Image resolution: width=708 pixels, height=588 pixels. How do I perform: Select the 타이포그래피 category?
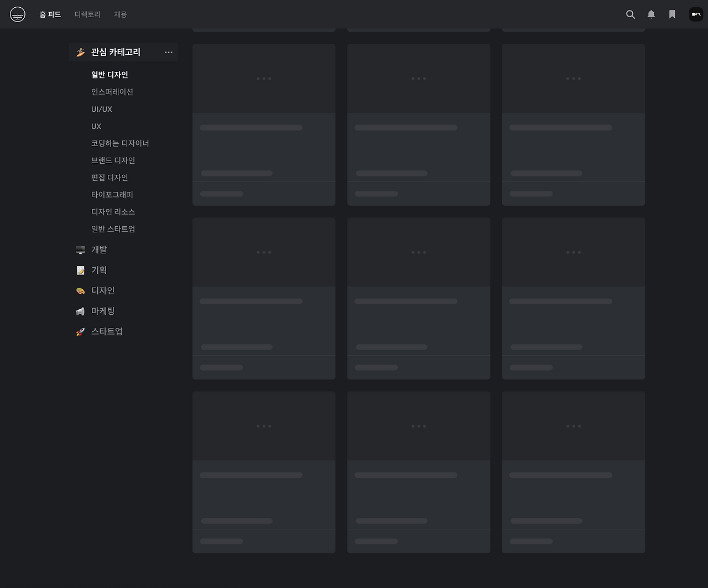click(112, 195)
